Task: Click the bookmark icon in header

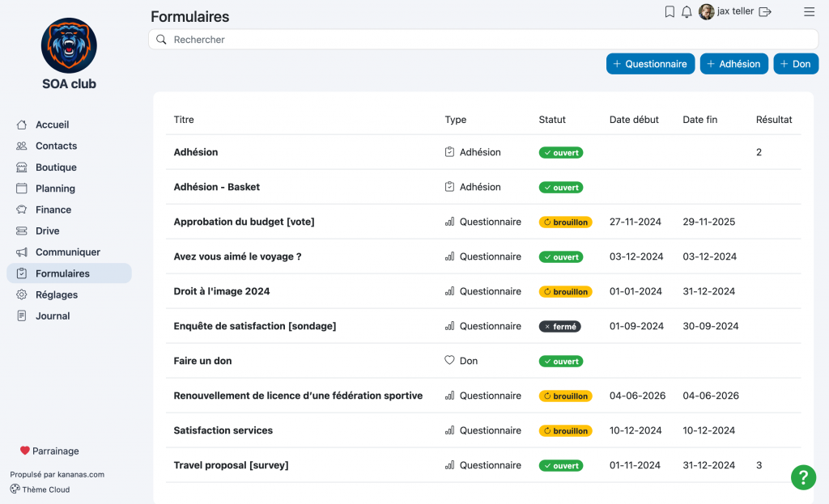Action: [670, 11]
